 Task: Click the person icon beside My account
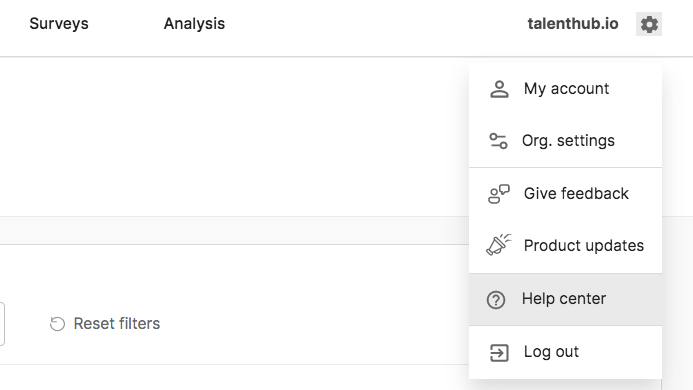point(499,89)
